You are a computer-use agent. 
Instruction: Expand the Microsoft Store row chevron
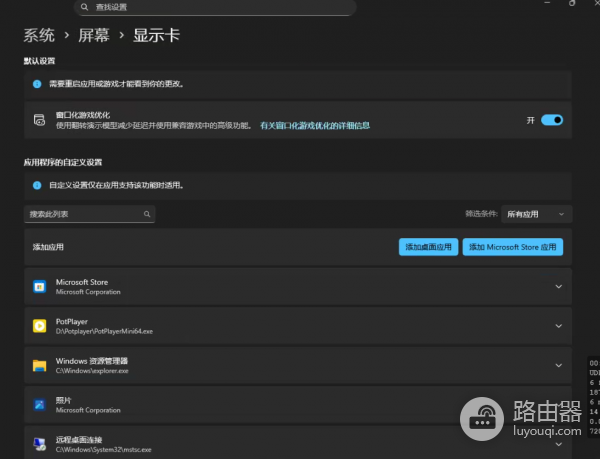(x=559, y=286)
